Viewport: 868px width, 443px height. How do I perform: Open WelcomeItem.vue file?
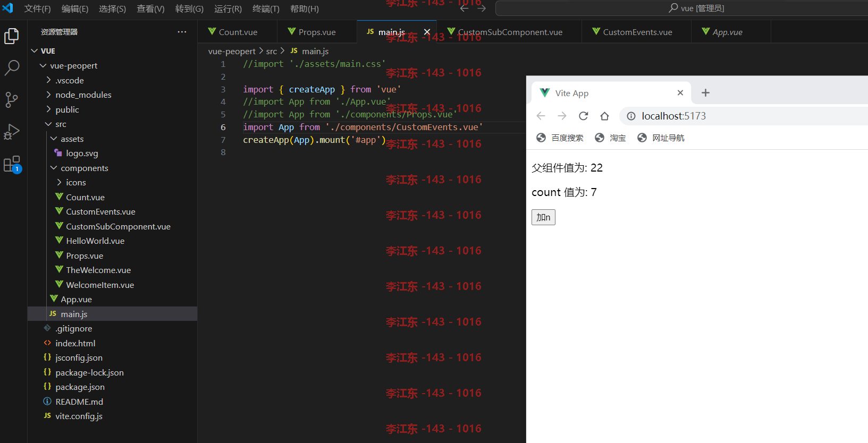[x=113, y=285]
